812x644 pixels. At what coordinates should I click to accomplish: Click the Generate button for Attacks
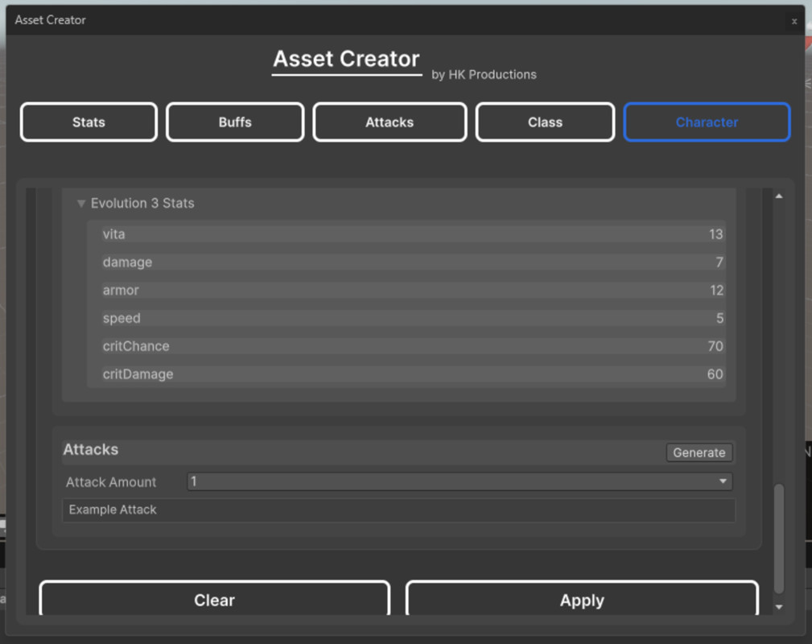(699, 452)
